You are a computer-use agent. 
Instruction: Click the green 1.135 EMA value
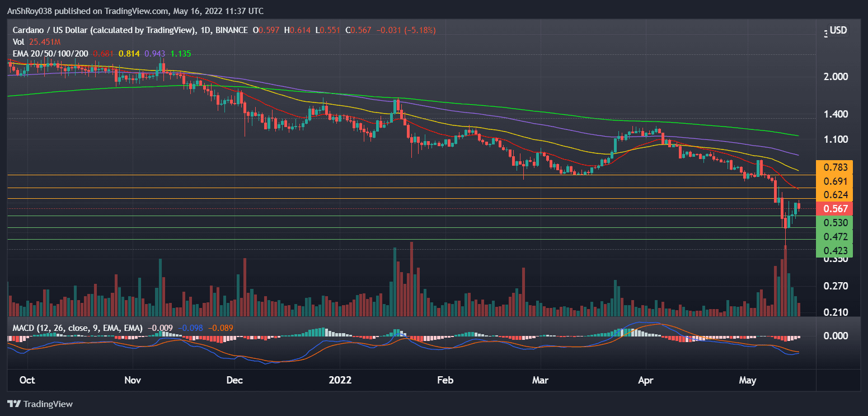click(x=179, y=53)
